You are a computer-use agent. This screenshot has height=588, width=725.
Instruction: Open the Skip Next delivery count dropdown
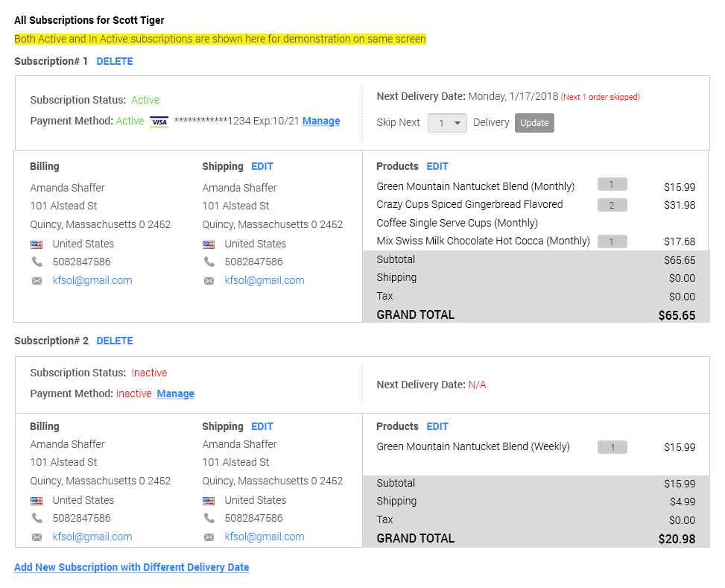click(x=447, y=123)
